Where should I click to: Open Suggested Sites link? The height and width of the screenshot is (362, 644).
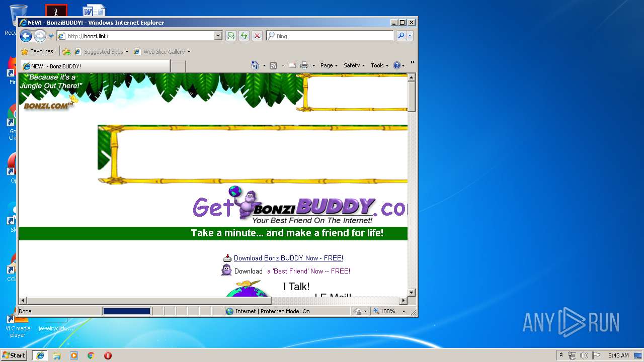(101, 51)
